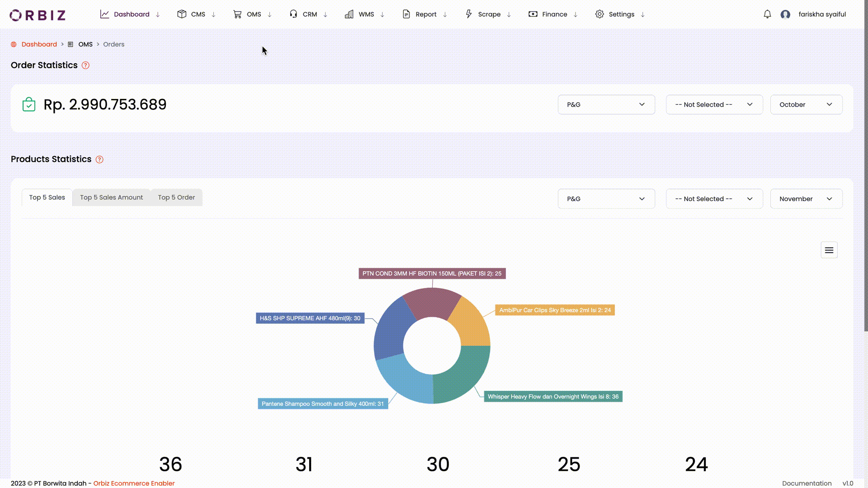
Task: Open the Not Selected filter dropdown
Action: [x=714, y=104]
